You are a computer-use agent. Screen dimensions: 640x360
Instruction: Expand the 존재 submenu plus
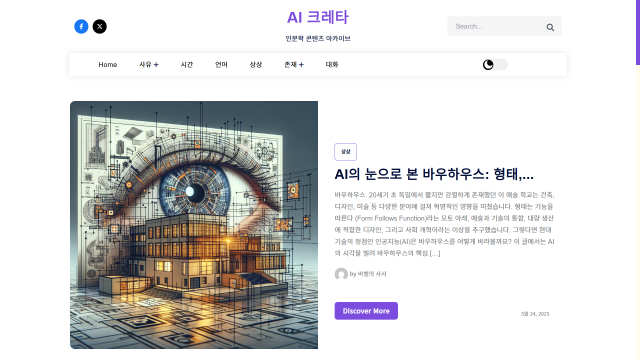[301, 64]
